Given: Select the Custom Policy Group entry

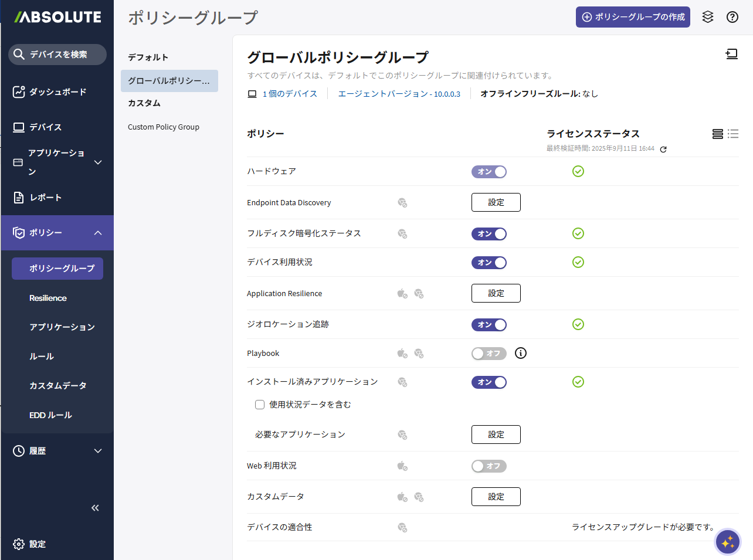Looking at the screenshot, I should (164, 127).
